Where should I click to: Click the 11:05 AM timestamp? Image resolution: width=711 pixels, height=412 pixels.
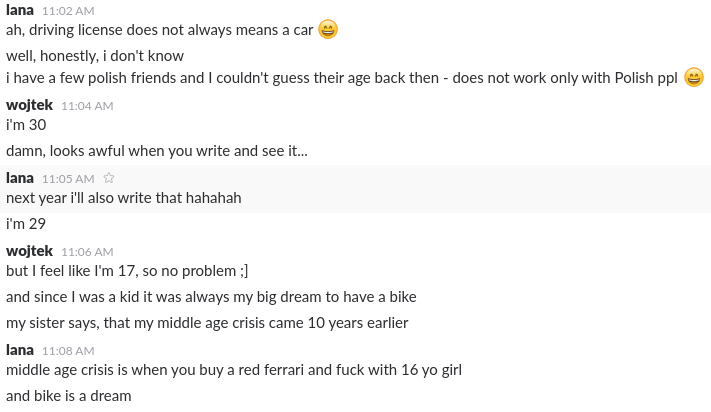pos(68,179)
